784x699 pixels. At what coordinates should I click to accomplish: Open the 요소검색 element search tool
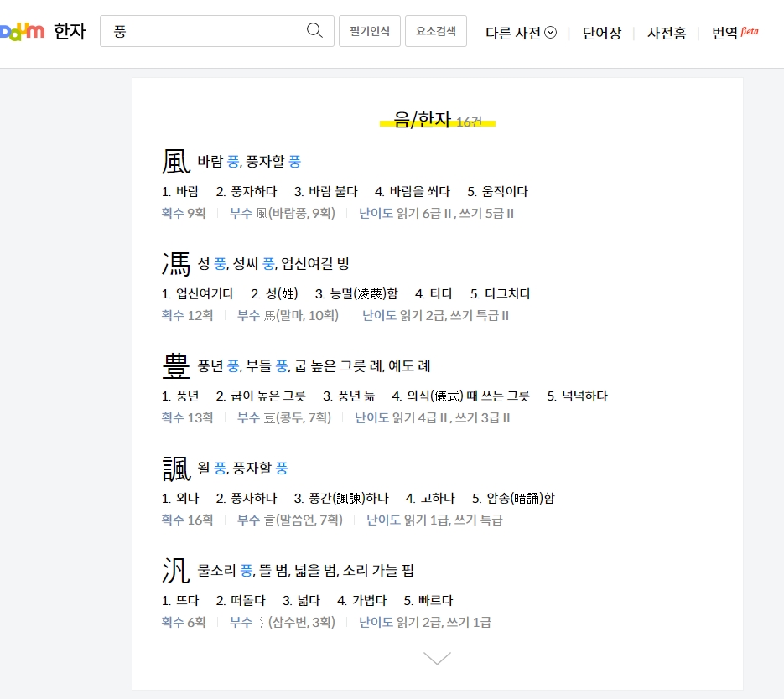tap(435, 31)
